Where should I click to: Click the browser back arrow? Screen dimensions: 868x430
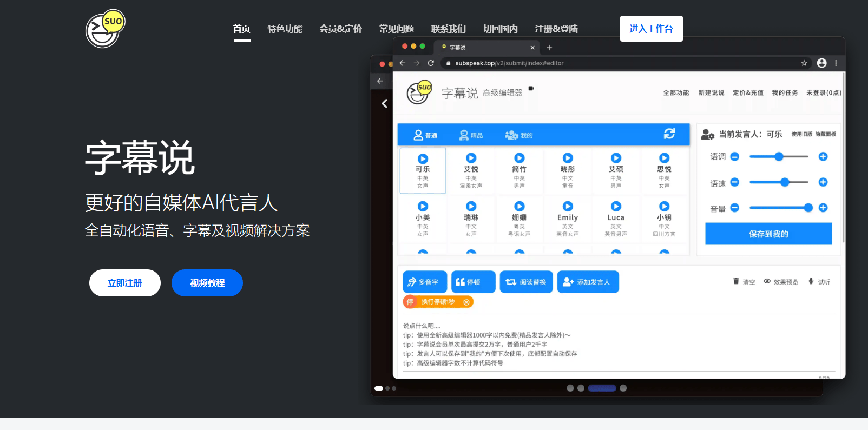(x=402, y=63)
